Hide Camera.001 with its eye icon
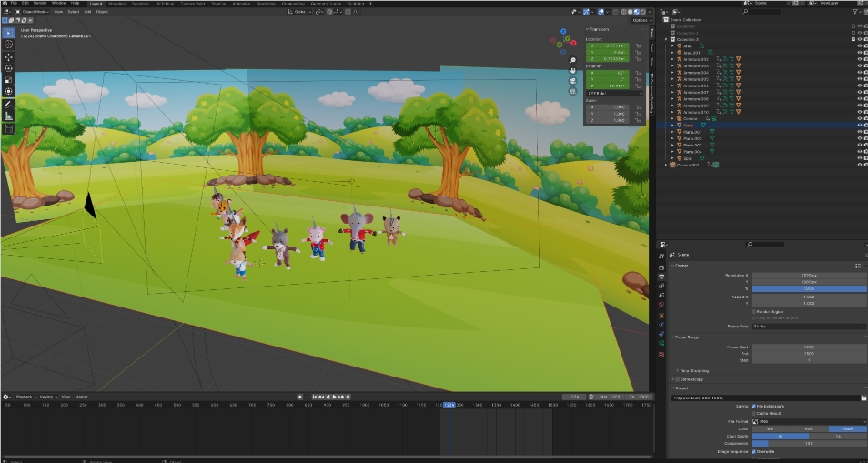Screen dimensions: 868x463 point(860,165)
